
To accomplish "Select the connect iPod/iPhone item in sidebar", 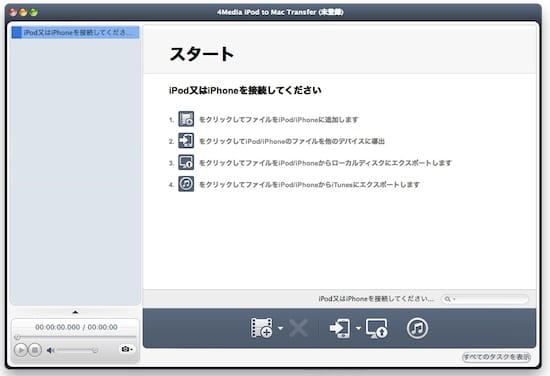I will (x=75, y=33).
